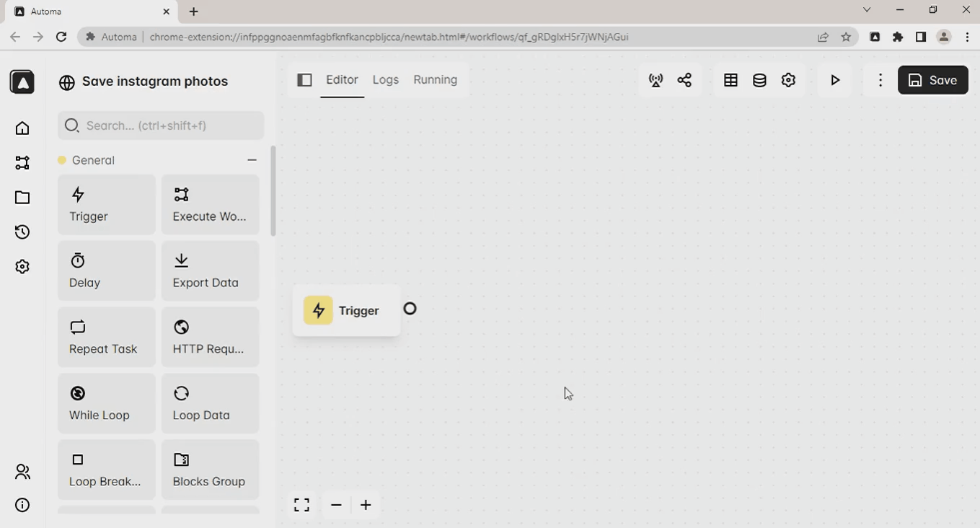Switch to the Logs tab

point(386,80)
